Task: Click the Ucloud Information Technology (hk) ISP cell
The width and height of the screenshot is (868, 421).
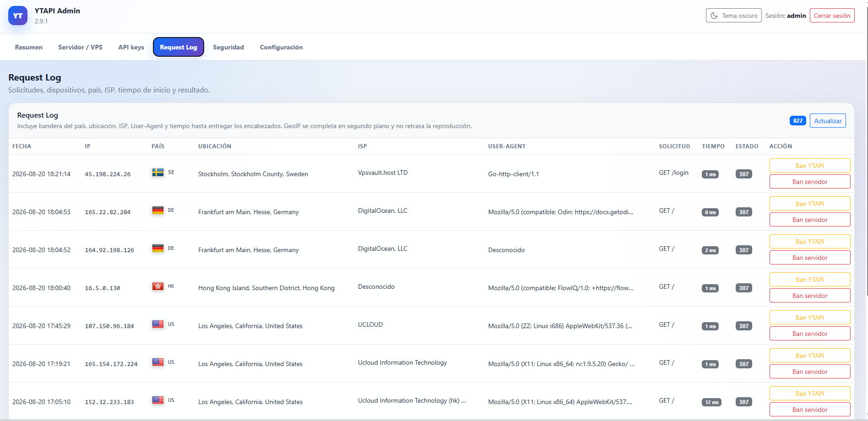Action: [x=412, y=400]
